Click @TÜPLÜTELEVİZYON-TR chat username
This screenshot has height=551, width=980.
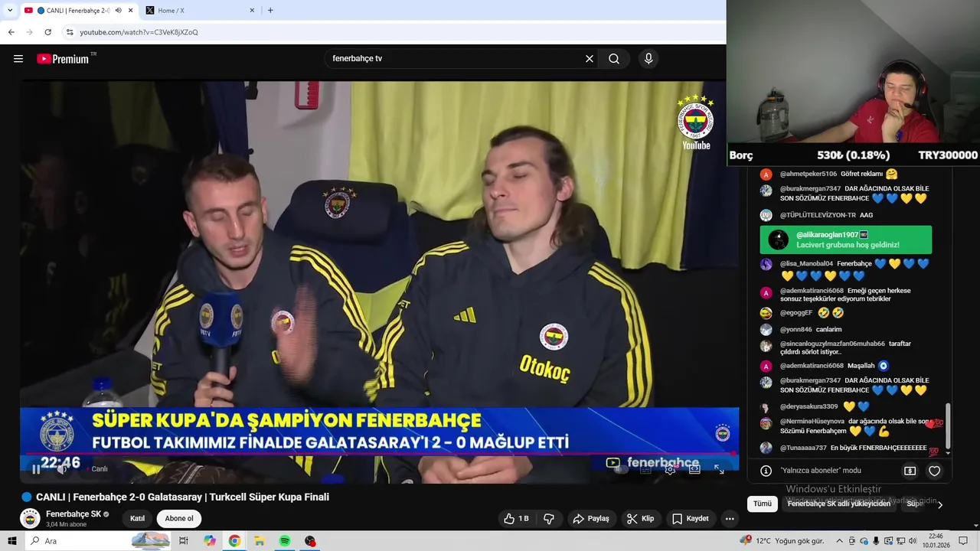click(818, 215)
